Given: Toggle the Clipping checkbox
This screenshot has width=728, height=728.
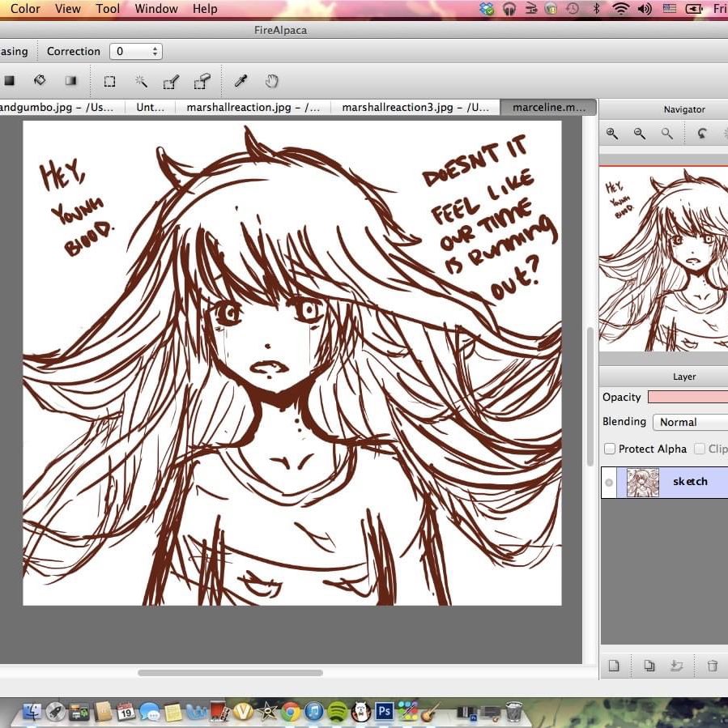Looking at the screenshot, I should click(x=699, y=449).
